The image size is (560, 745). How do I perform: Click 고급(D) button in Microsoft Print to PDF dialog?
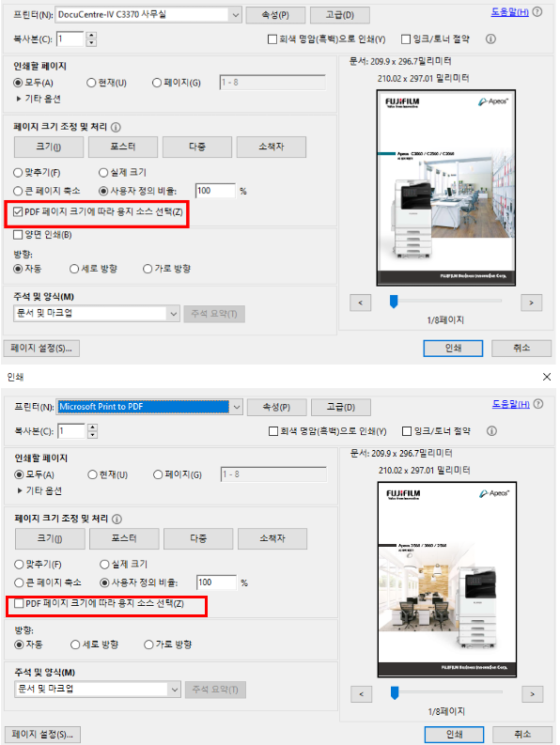[x=340, y=407]
